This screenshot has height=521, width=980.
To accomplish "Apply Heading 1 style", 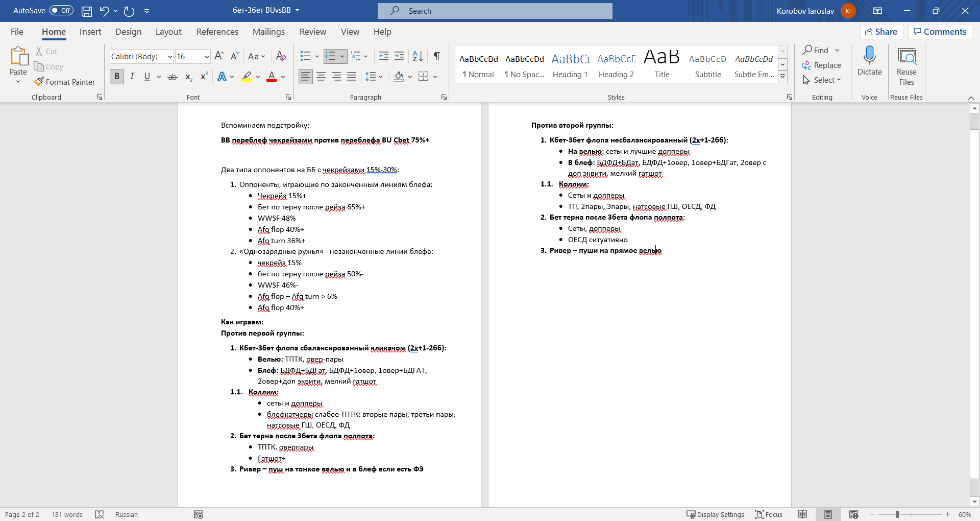I will (x=570, y=65).
